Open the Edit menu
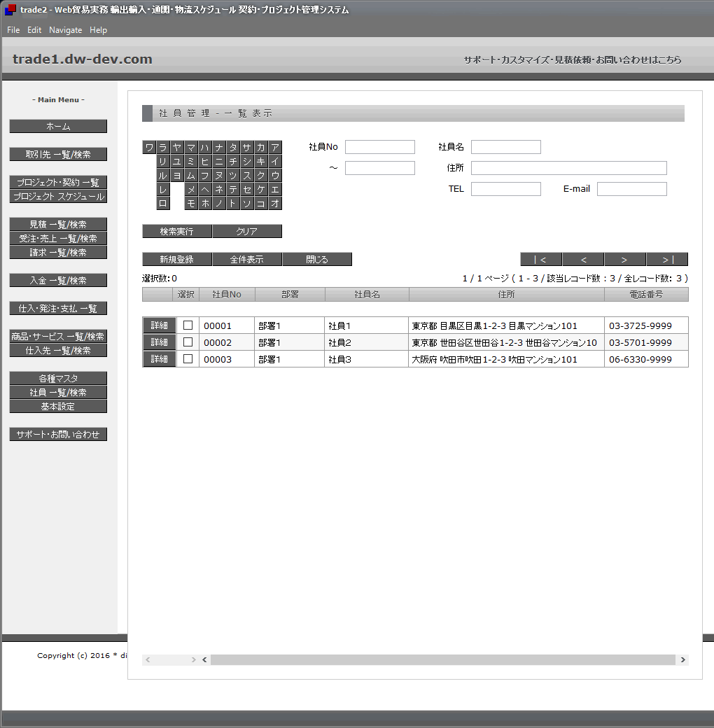 (34, 29)
